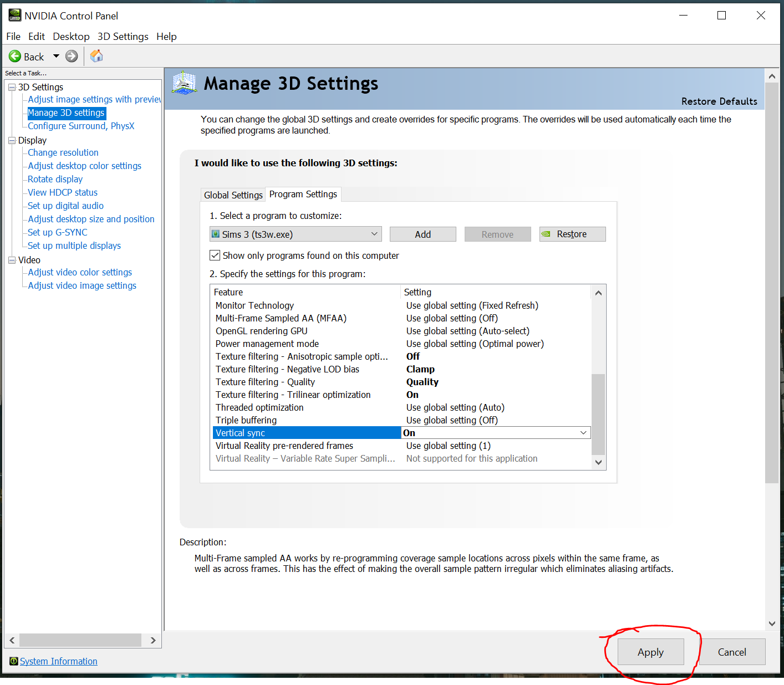This screenshot has width=784, height=685.
Task: Select Texture filtering - Negative LOD bias row
Action: click(402, 369)
